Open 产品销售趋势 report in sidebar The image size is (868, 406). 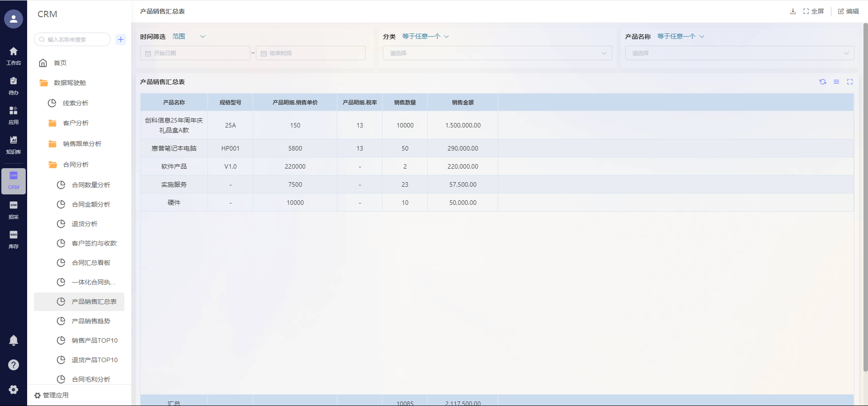(x=91, y=321)
